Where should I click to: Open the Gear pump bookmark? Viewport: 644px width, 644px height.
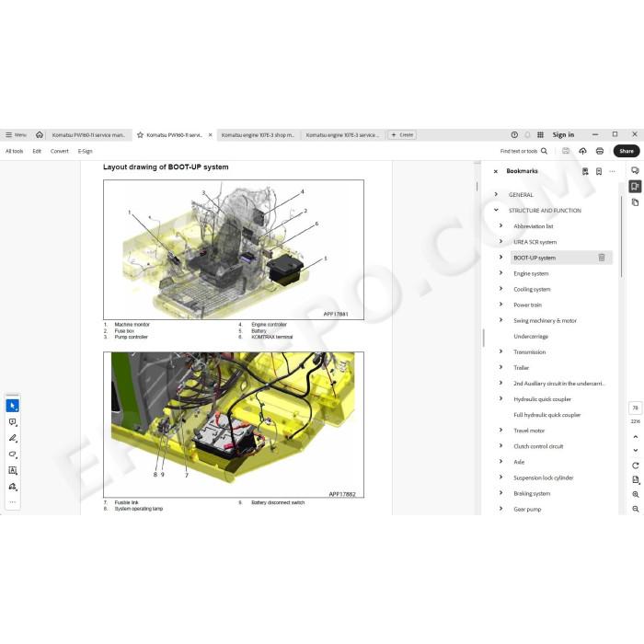527,510
